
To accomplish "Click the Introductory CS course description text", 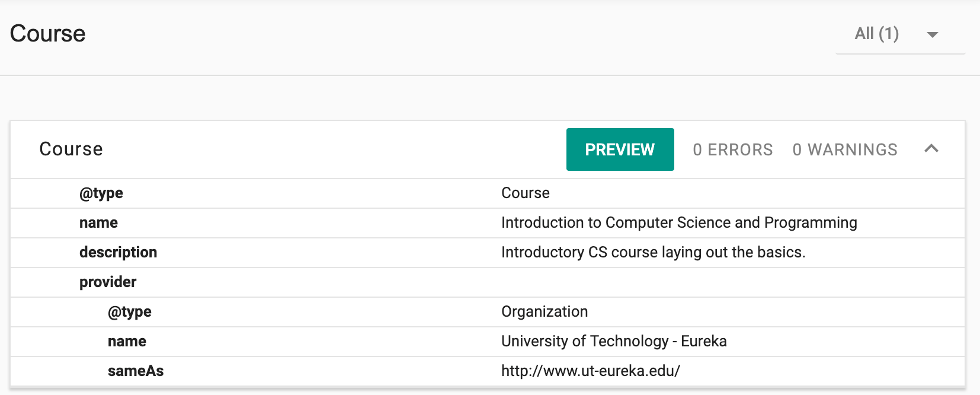I will pos(653,253).
